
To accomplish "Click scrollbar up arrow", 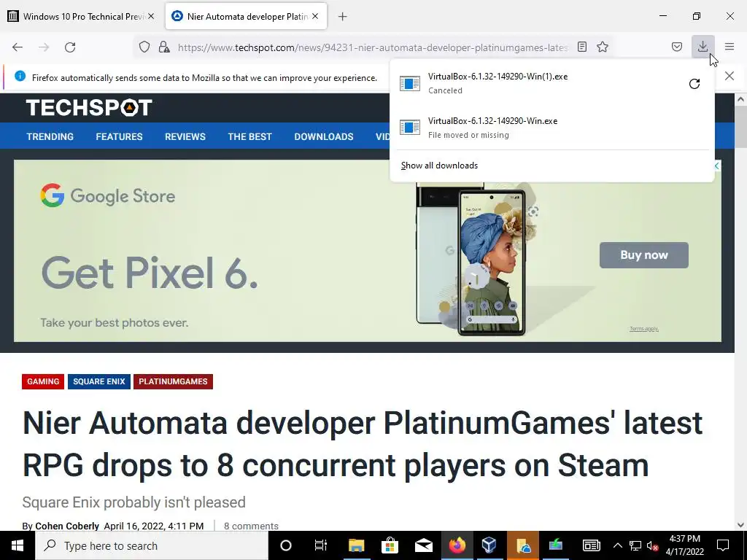I will (x=740, y=99).
